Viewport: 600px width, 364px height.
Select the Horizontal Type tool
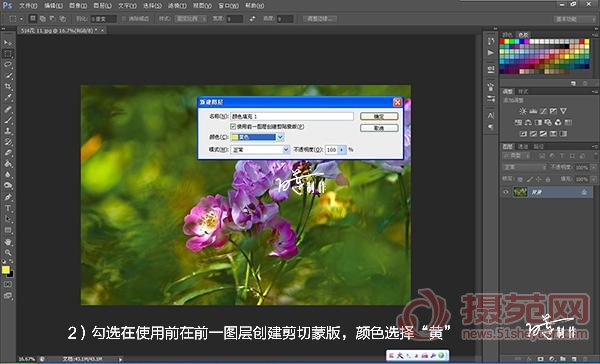point(8,208)
